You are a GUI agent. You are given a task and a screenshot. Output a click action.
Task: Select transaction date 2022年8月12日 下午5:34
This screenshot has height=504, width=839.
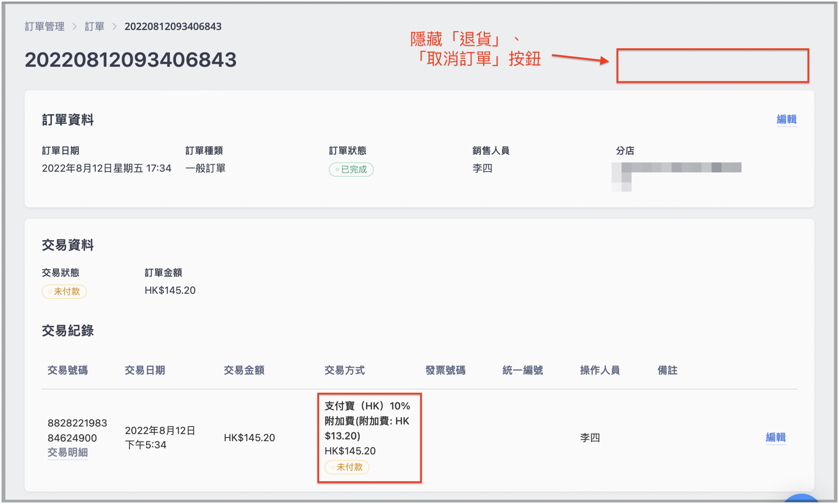pyautogui.click(x=160, y=437)
